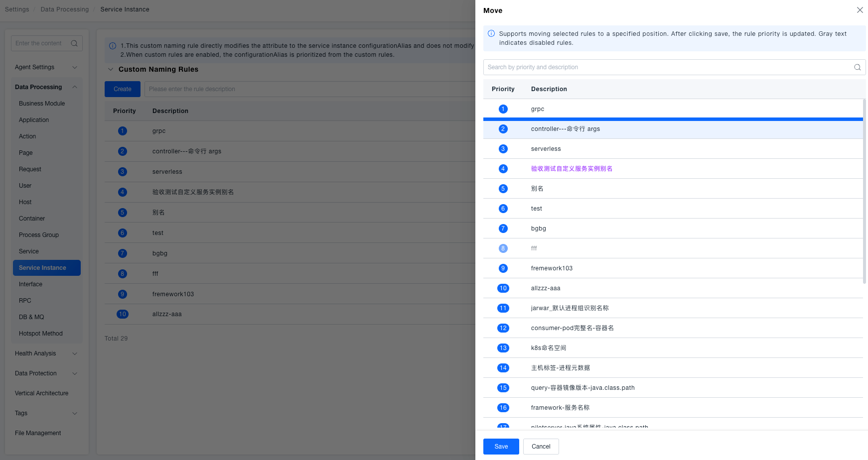Open Business Module in sidebar

pos(42,104)
